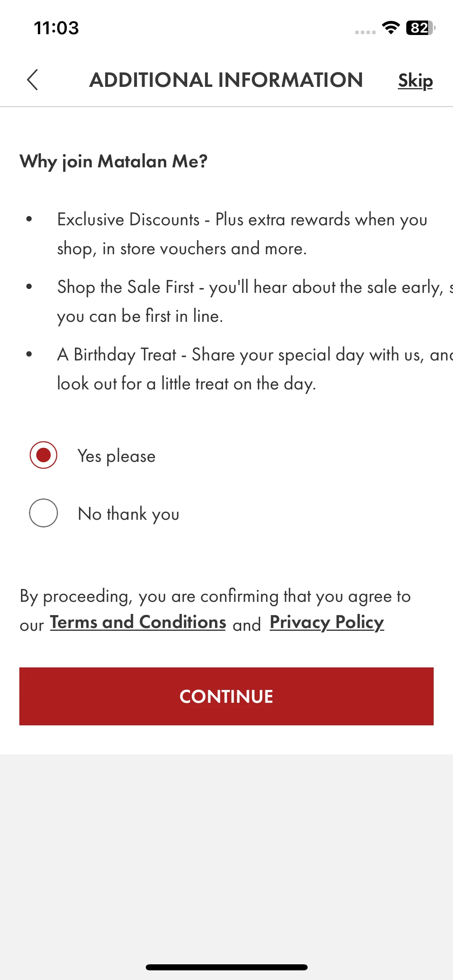Select the No thank you radio button
The image size is (453, 980).
point(43,513)
